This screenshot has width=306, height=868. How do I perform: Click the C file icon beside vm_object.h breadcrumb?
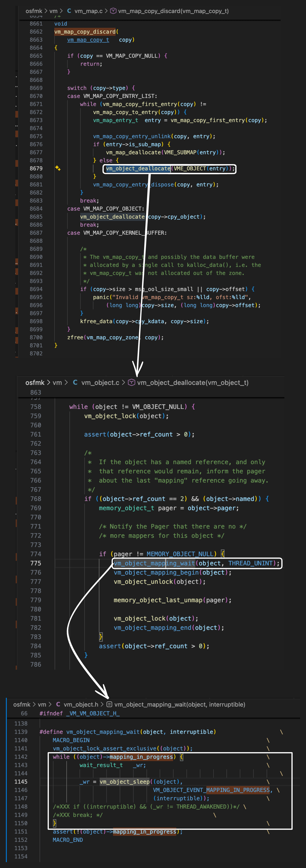[x=58, y=704]
